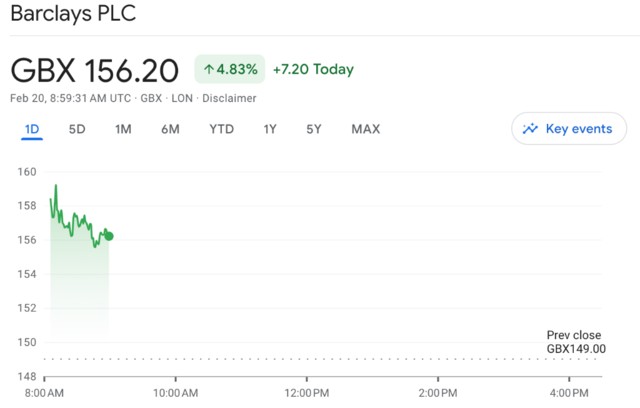The height and width of the screenshot is (408, 640).
Task: Click the GBX 156.20 price
Action: pos(95,71)
